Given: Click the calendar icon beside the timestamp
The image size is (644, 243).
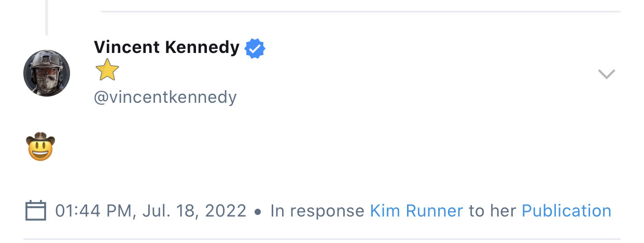Looking at the screenshot, I should (x=36, y=211).
